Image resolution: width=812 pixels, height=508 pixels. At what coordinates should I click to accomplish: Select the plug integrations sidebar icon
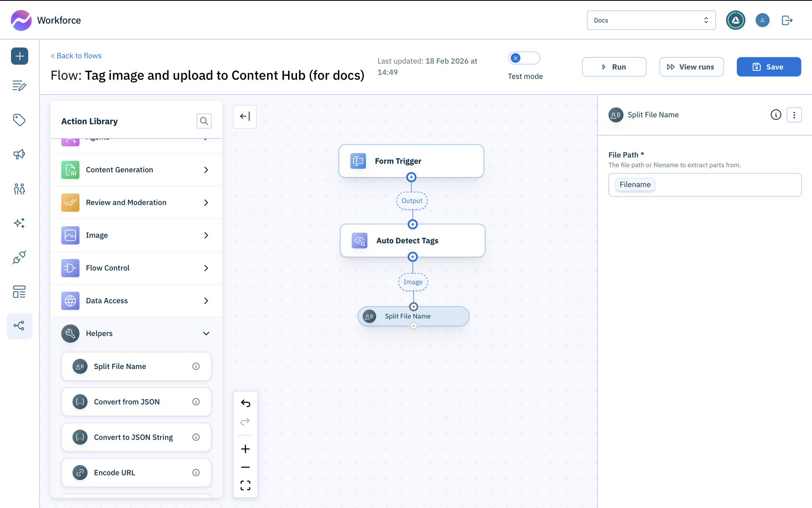click(19, 258)
